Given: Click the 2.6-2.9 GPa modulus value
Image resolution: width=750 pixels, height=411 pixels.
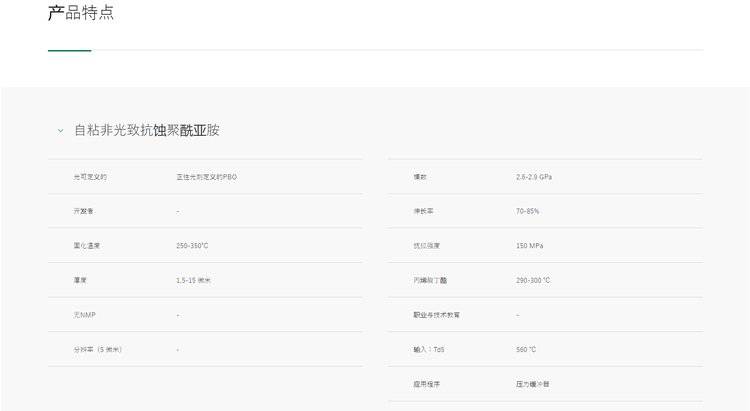Looking at the screenshot, I should pos(534,177).
